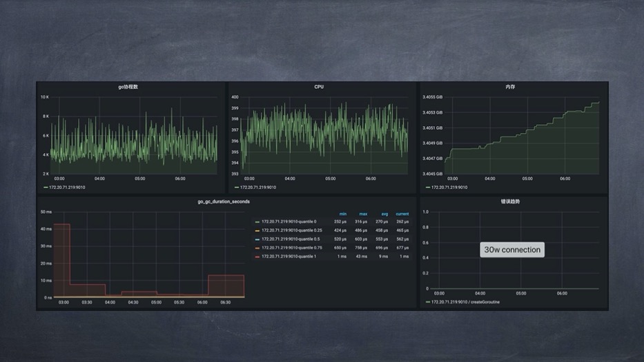Sort the legend by the max column
Image resolution: width=644 pixels, height=362 pixels.
click(363, 214)
